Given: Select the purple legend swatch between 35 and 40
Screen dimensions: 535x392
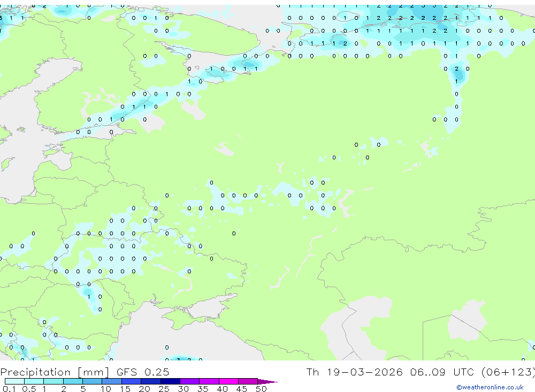Looking at the screenshot, I should [209, 381].
